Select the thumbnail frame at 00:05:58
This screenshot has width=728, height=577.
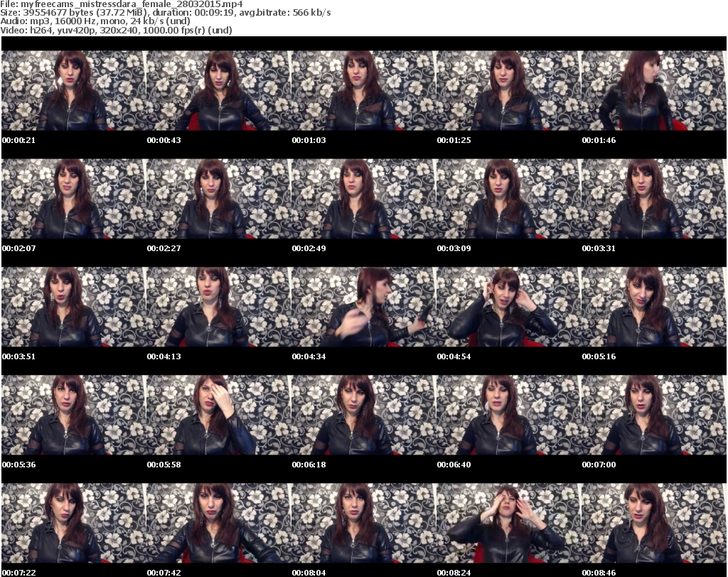click(219, 415)
